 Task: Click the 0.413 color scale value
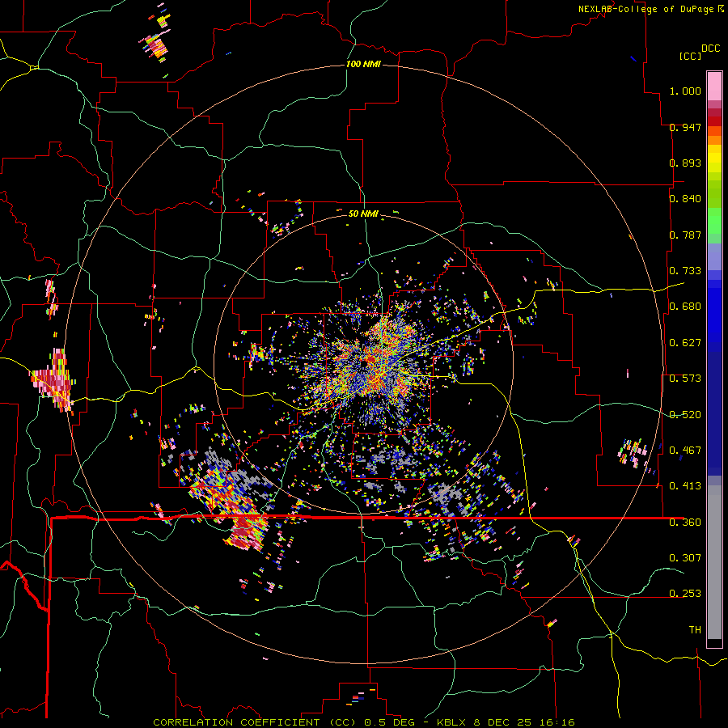click(685, 486)
